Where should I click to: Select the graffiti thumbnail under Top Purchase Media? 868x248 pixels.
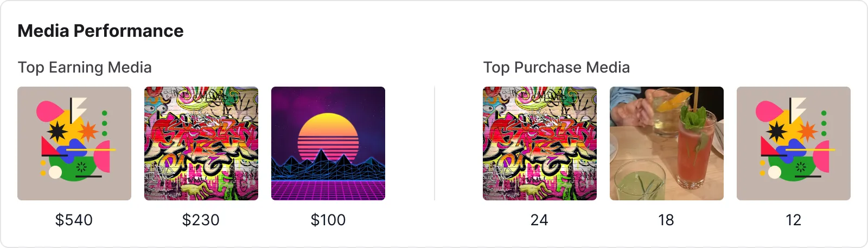[540, 143]
